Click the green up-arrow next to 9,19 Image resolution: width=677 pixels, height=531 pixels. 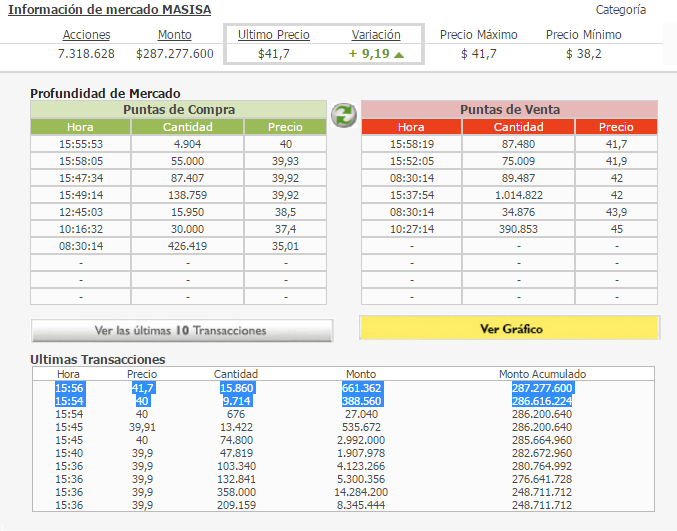tap(399, 55)
